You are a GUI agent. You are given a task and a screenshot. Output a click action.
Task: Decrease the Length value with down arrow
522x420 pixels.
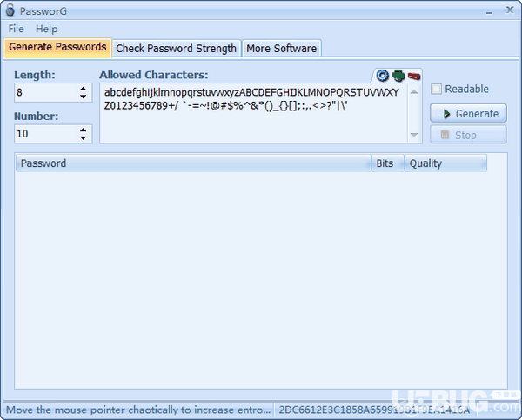(84, 97)
